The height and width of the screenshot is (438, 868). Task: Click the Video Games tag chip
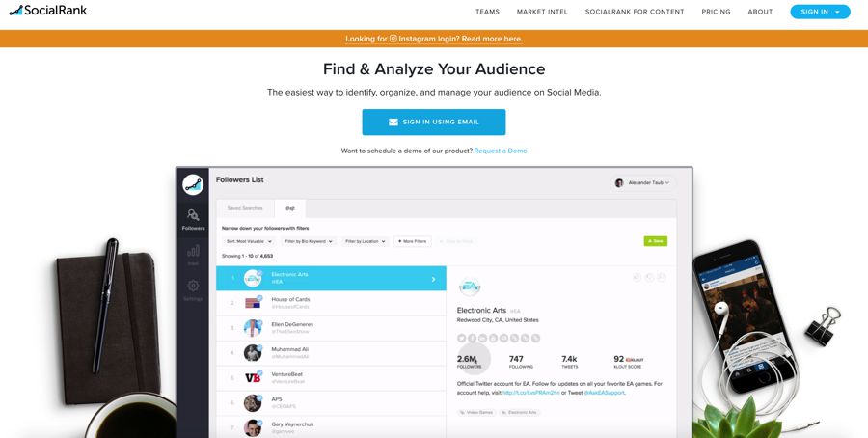[x=476, y=413]
